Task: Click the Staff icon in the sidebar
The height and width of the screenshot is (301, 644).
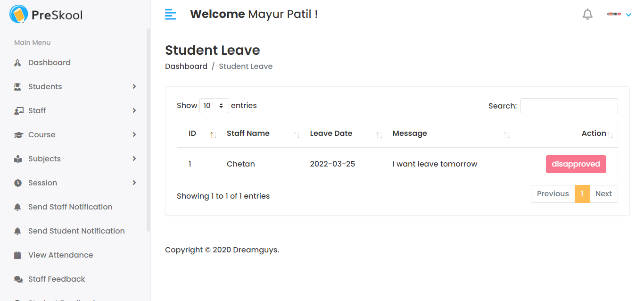Action: [17, 110]
